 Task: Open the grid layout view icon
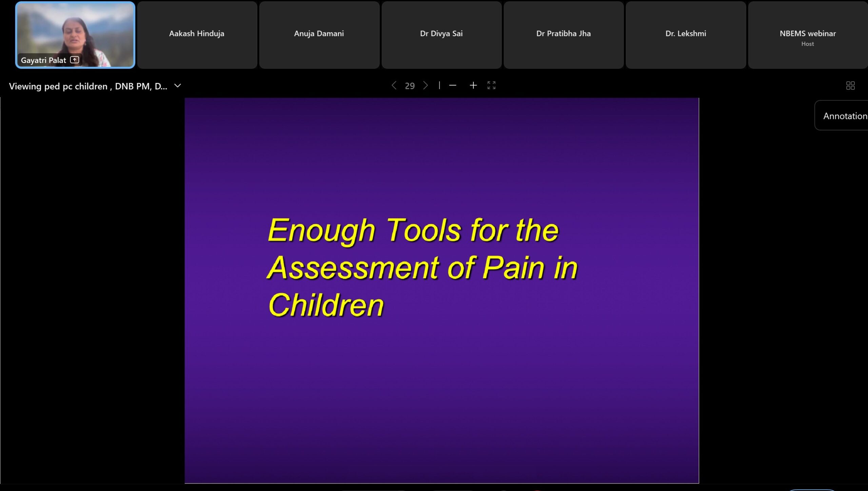(x=850, y=85)
